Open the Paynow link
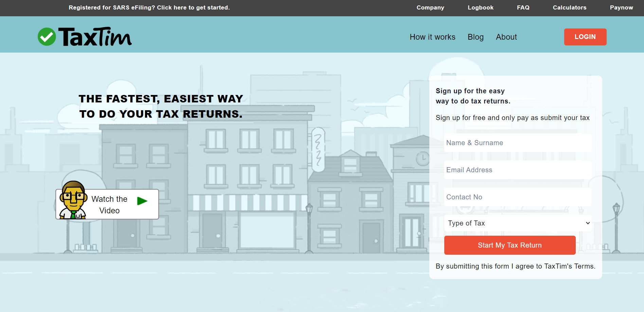 (621, 7)
